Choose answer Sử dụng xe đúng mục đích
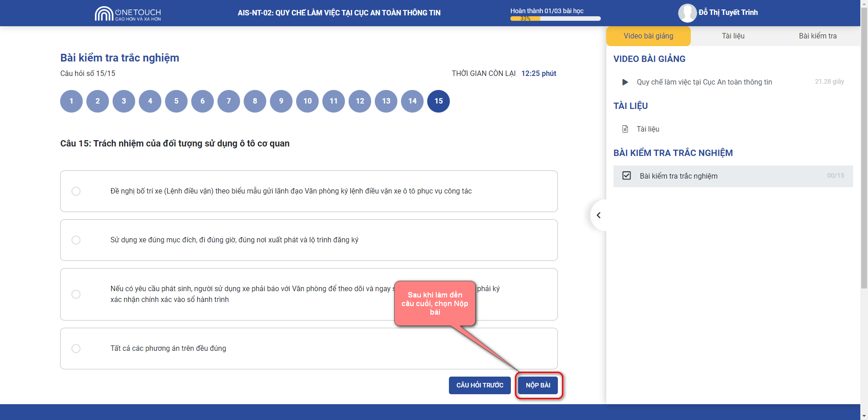 [x=76, y=240]
